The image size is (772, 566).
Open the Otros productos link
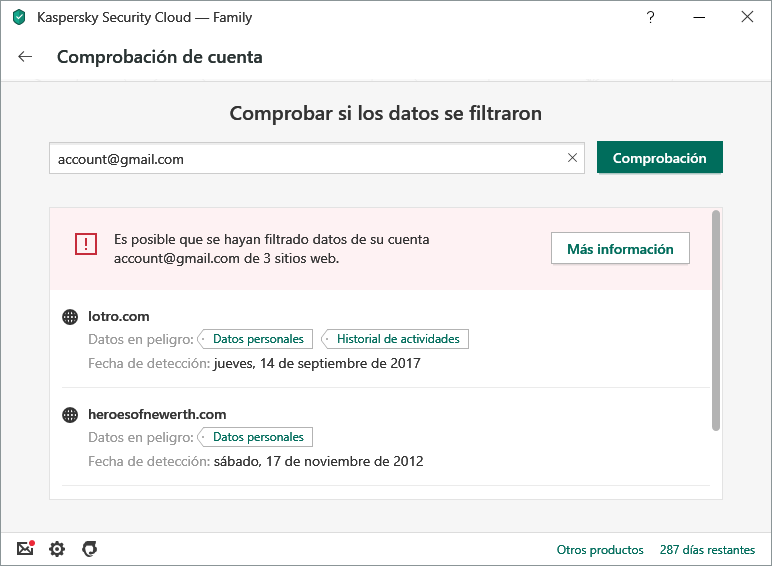point(600,550)
